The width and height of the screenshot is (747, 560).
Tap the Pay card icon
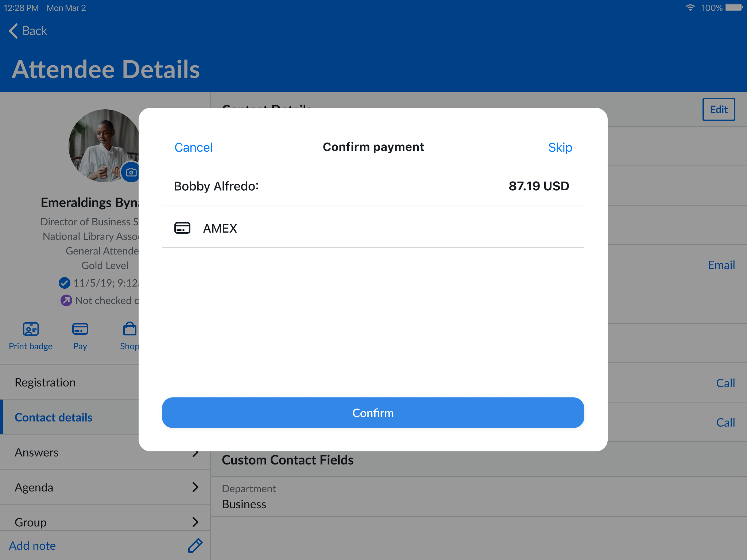(80, 329)
